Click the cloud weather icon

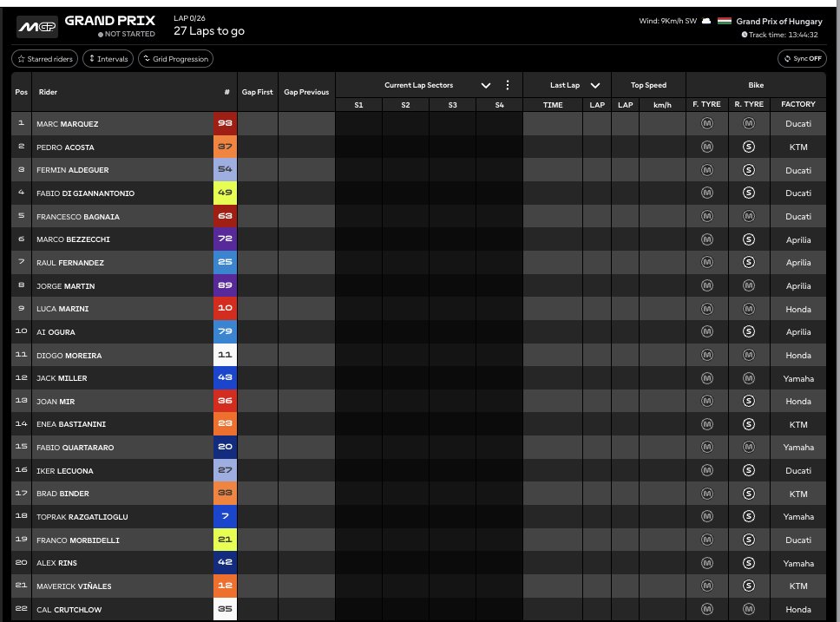click(706, 22)
